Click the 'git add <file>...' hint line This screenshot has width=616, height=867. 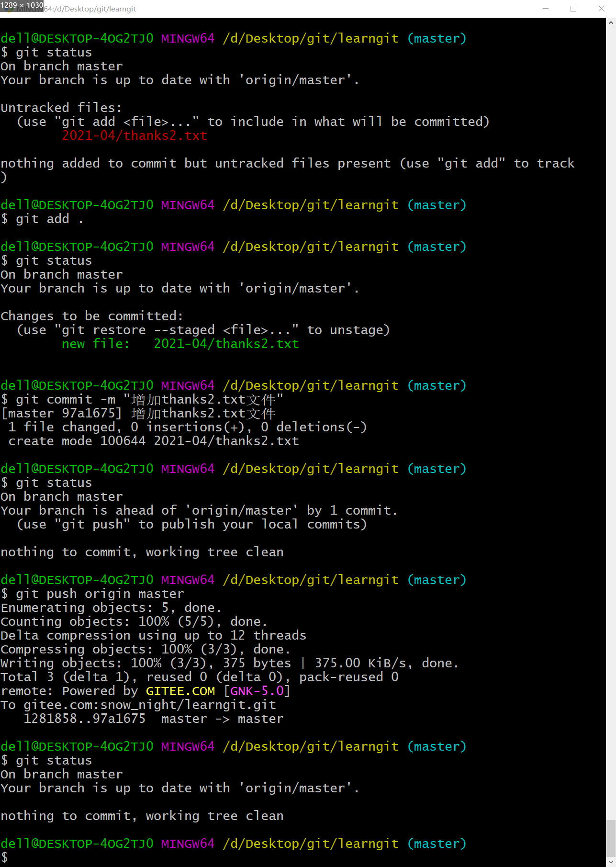[253, 122]
